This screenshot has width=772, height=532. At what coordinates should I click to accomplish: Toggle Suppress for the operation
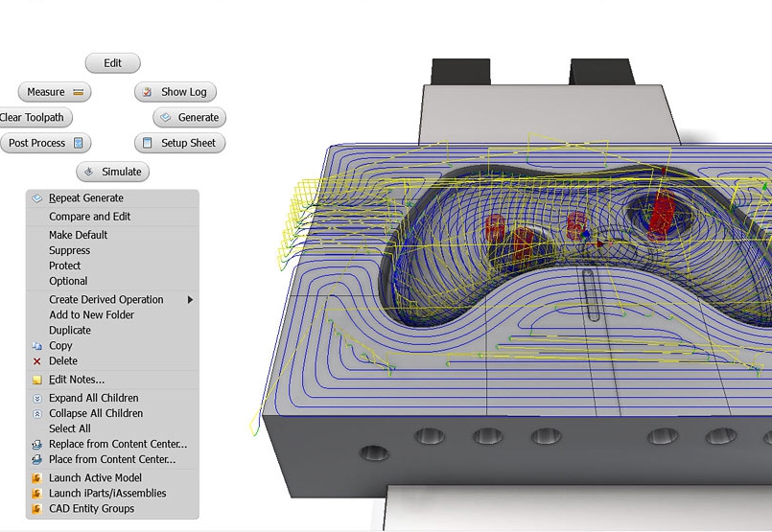[x=69, y=250]
